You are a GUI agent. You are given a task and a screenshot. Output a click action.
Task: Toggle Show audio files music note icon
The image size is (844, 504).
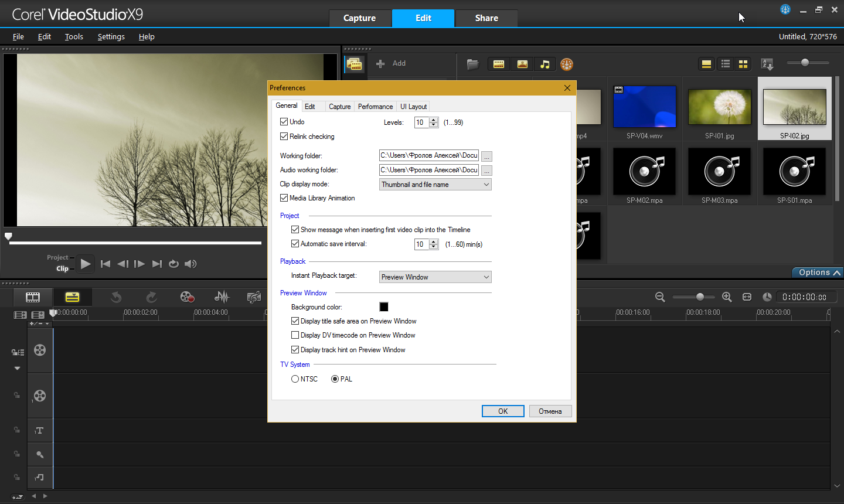(545, 64)
